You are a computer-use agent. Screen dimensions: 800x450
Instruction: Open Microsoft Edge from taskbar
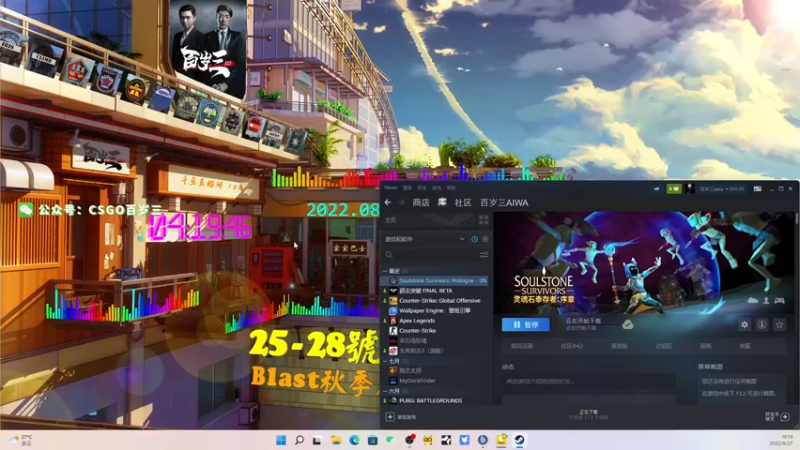click(x=354, y=440)
